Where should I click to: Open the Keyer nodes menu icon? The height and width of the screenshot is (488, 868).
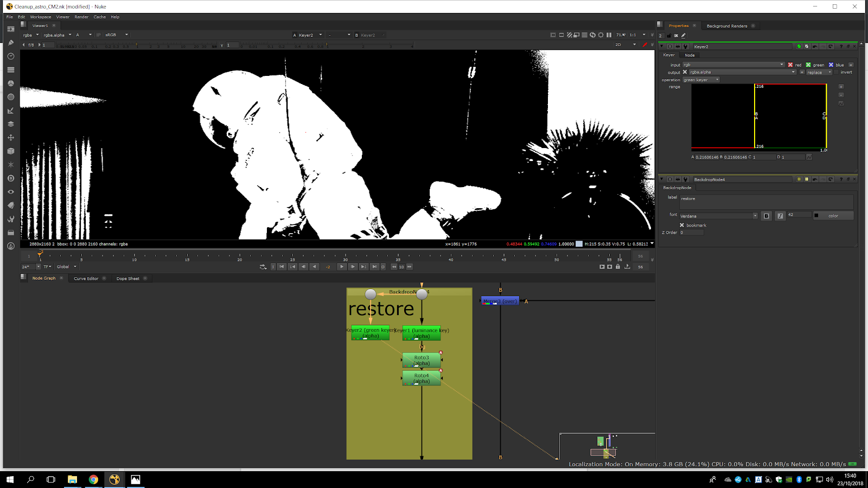coord(10,111)
